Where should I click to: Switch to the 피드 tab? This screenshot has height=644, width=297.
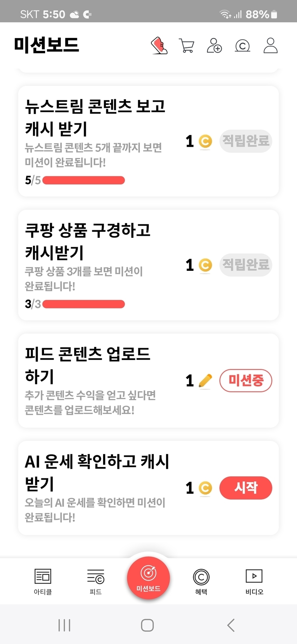coord(96,581)
